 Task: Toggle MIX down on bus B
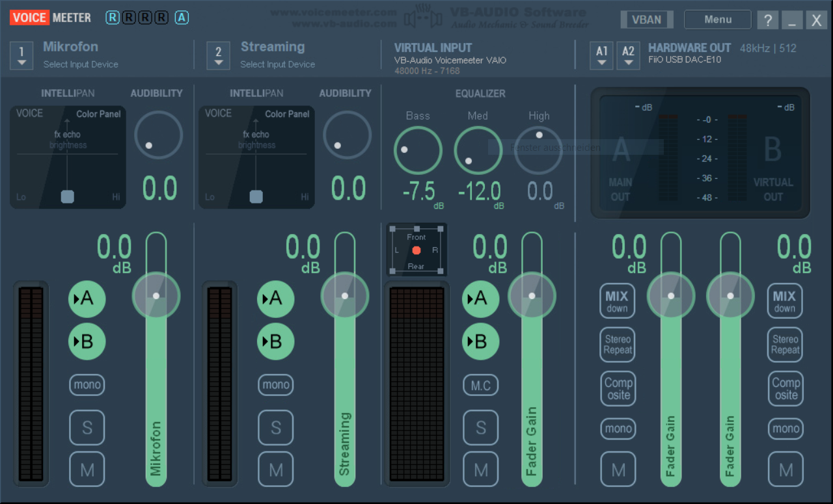tap(785, 301)
